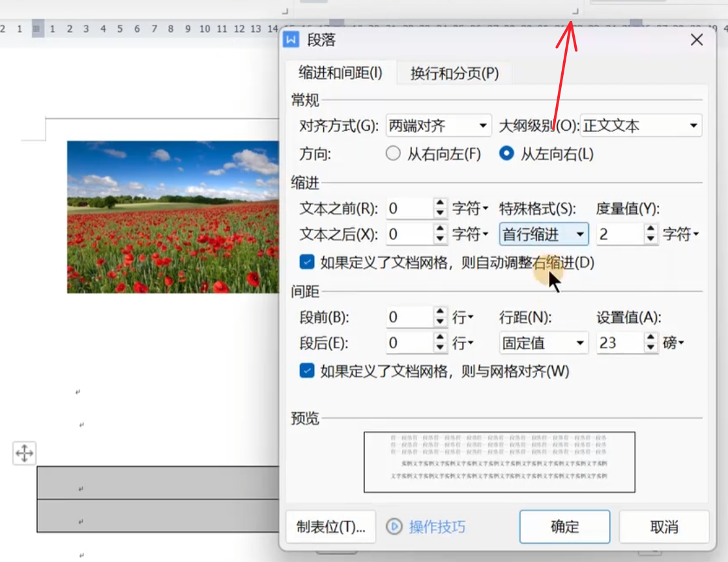Click the 段后(E) value field
Screen dimensions: 728x562
(409, 343)
